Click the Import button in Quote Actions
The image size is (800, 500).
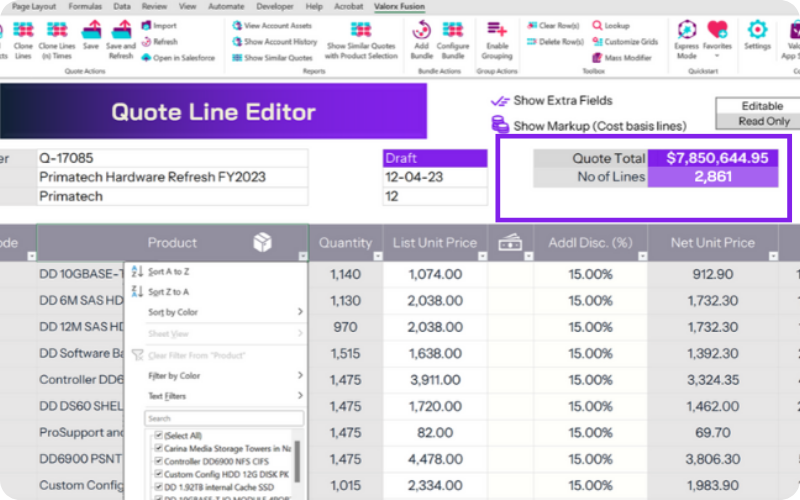click(x=159, y=26)
